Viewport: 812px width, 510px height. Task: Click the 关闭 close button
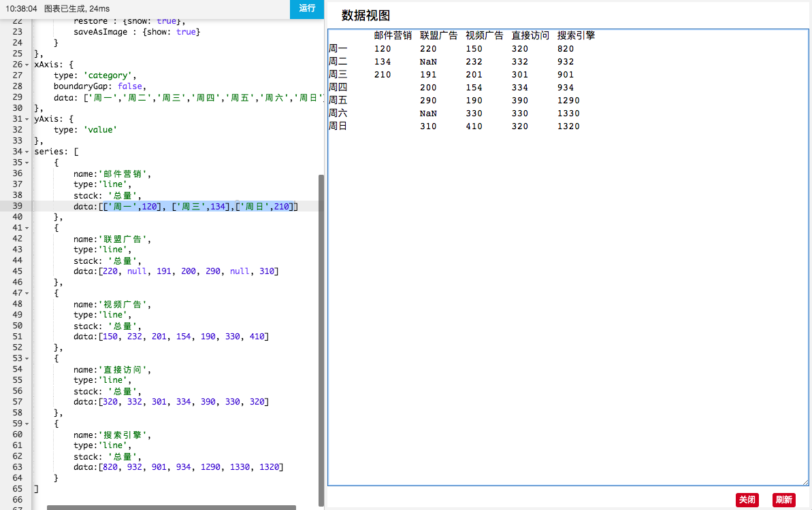[747, 500]
